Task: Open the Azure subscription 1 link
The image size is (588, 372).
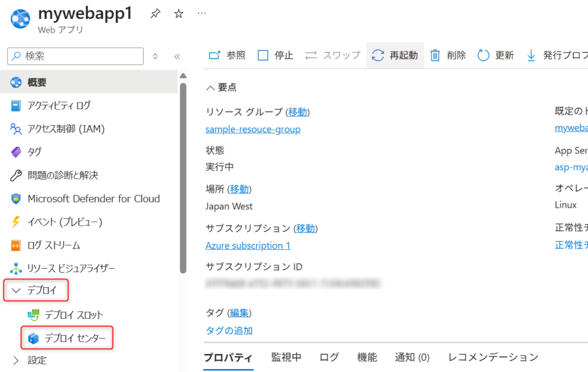Action: [x=248, y=246]
